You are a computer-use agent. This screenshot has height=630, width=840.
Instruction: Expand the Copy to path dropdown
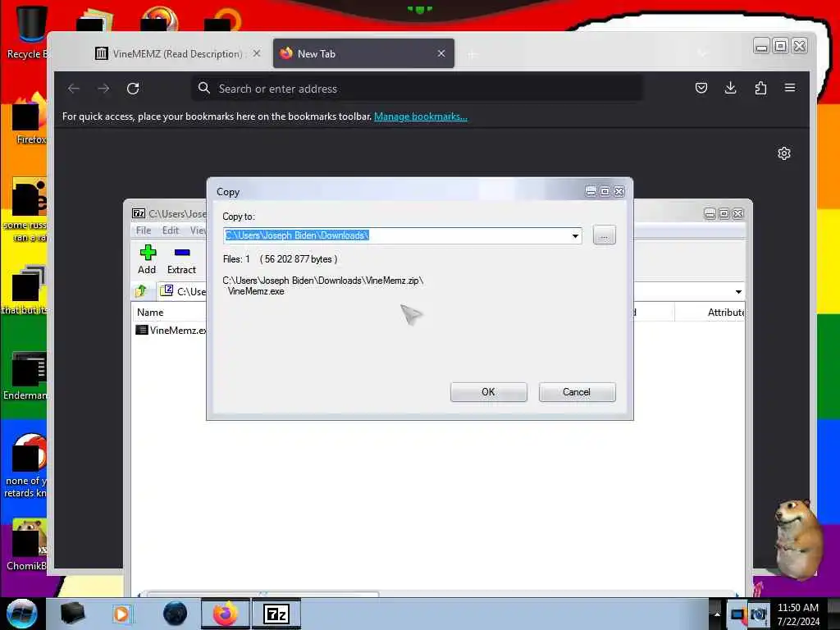click(x=575, y=235)
